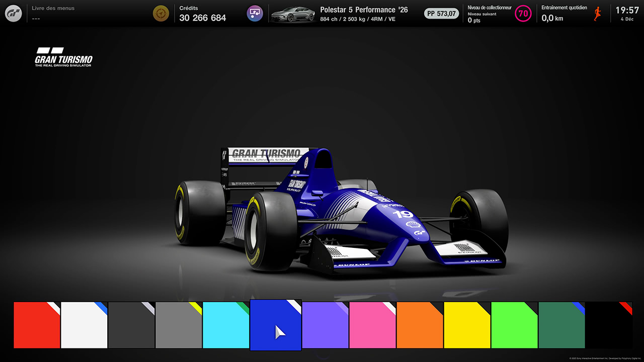644x362 pixels.
Task: Choose the pink livery color swatch
Action: tap(372, 325)
